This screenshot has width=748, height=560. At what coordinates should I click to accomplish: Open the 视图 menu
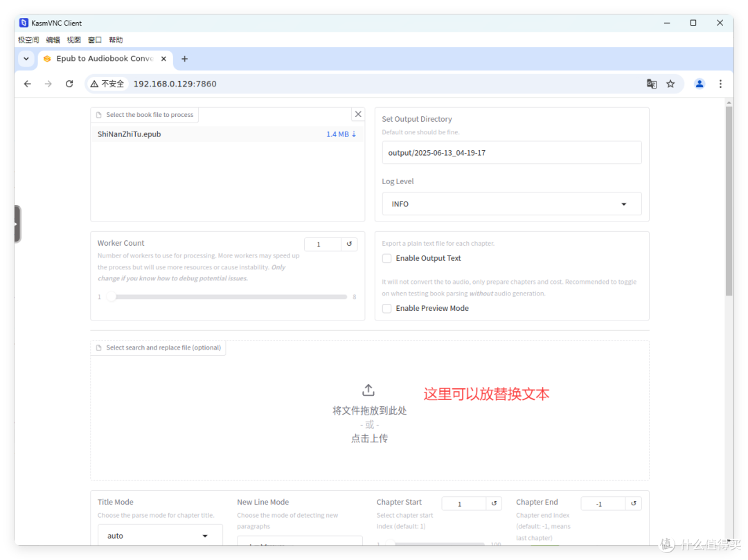[x=74, y=40]
